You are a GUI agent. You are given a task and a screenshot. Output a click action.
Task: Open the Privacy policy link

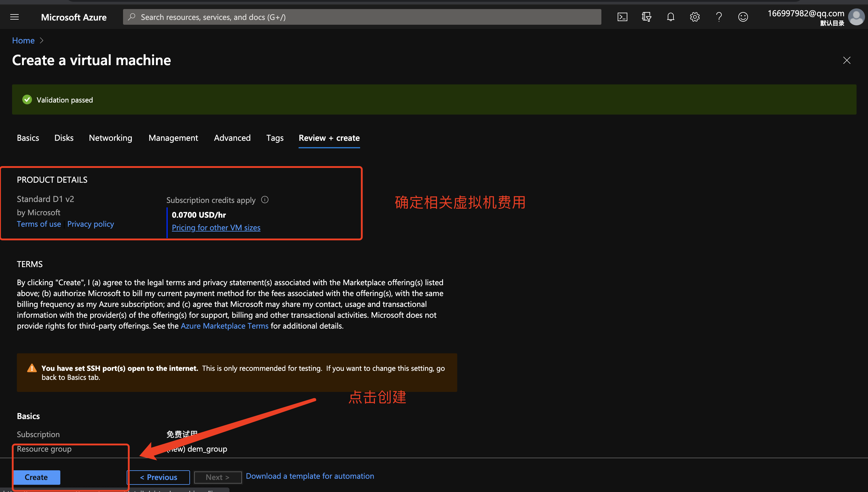click(90, 224)
